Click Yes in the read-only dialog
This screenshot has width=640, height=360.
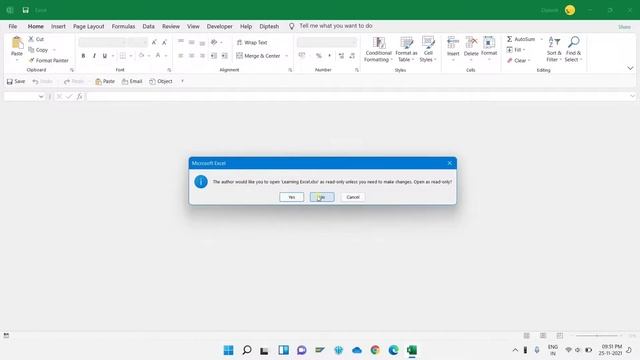[291, 197]
